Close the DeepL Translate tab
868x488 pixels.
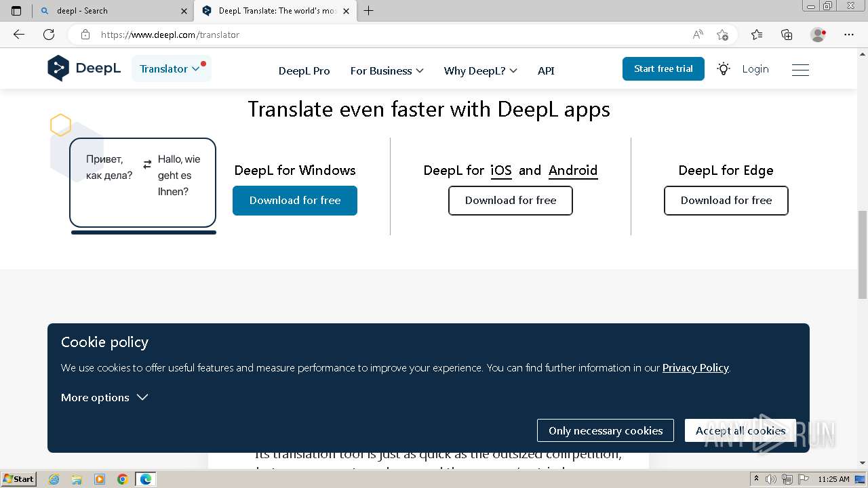click(x=347, y=11)
